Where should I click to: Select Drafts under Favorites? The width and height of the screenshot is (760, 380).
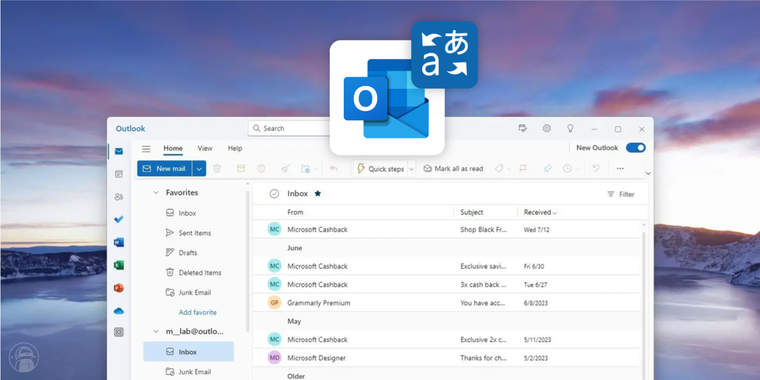pos(188,253)
